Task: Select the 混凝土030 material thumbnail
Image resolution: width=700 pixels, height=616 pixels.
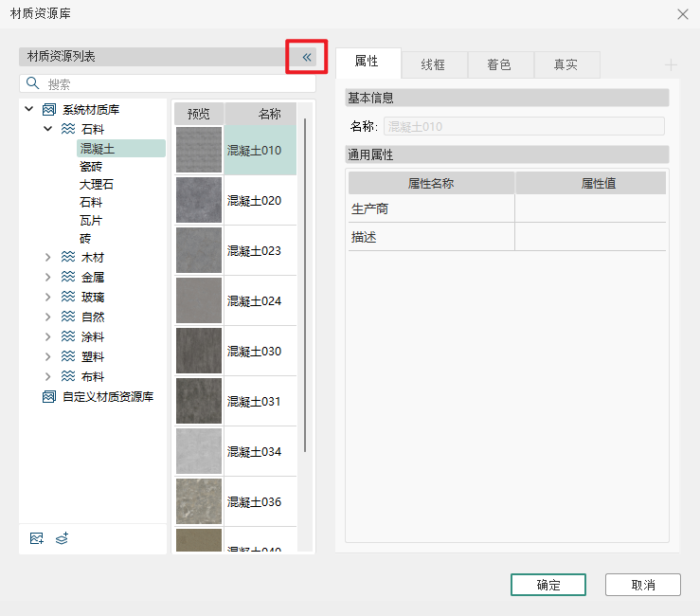Action: pos(199,351)
